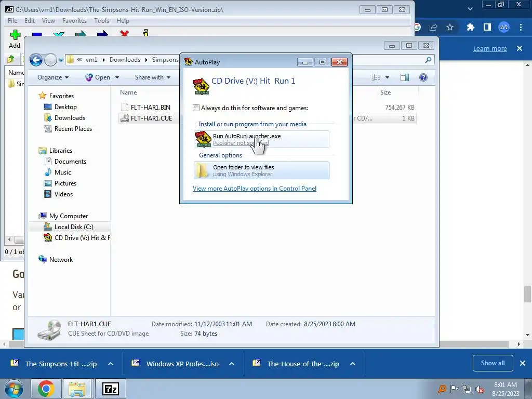Viewport: 532px width, 399px height.
Task: Click the 7-Zip Add toolbar icon
Action: [x=15, y=35]
